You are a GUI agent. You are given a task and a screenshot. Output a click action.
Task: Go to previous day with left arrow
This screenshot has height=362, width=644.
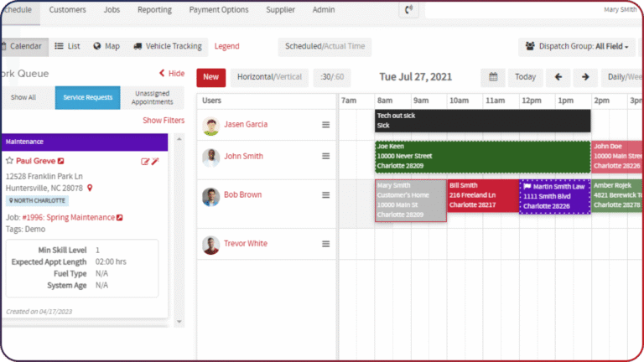click(x=558, y=77)
